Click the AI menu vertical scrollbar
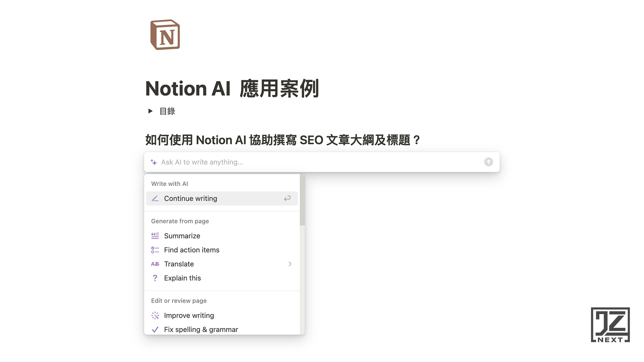The width and height of the screenshot is (644, 362). pyautogui.click(x=302, y=201)
